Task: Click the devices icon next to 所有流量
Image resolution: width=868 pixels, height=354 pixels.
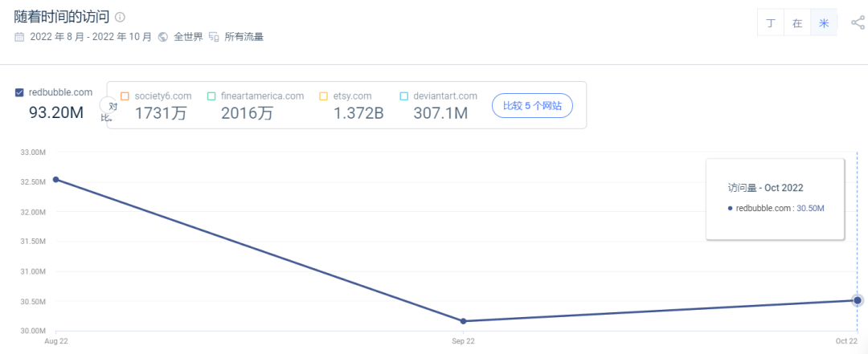Action: point(214,37)
